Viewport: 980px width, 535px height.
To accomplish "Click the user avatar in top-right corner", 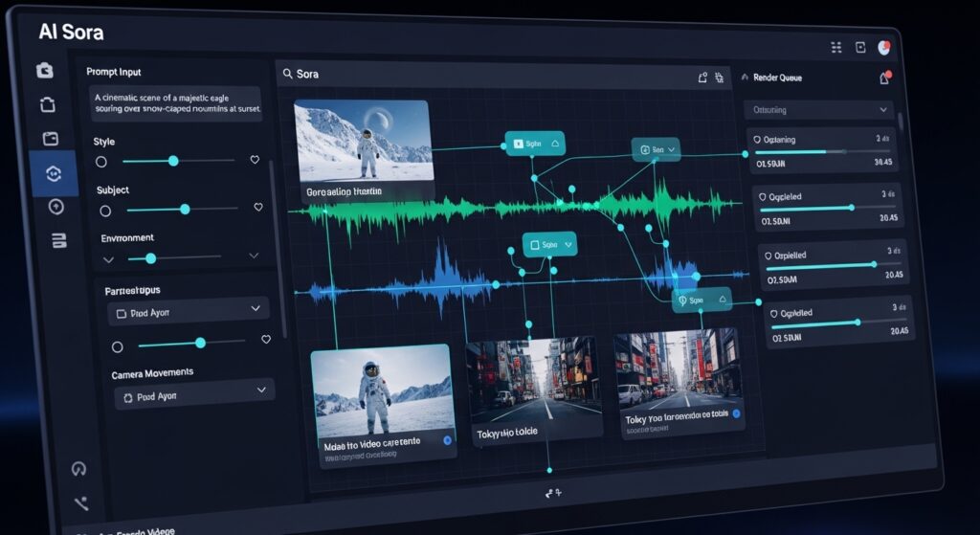I will pos(885,47).
